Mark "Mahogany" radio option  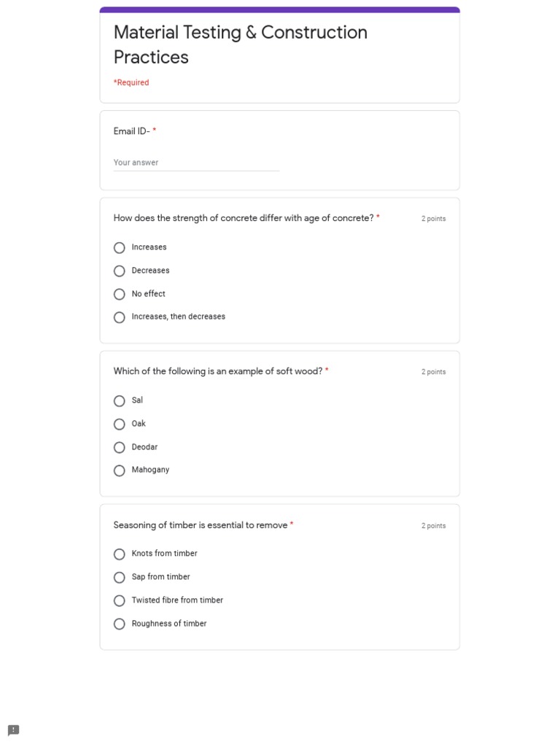pos(120,471)
